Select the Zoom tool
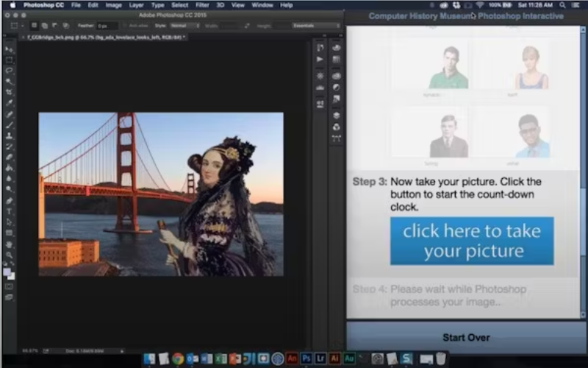 (x=9, y=255)
